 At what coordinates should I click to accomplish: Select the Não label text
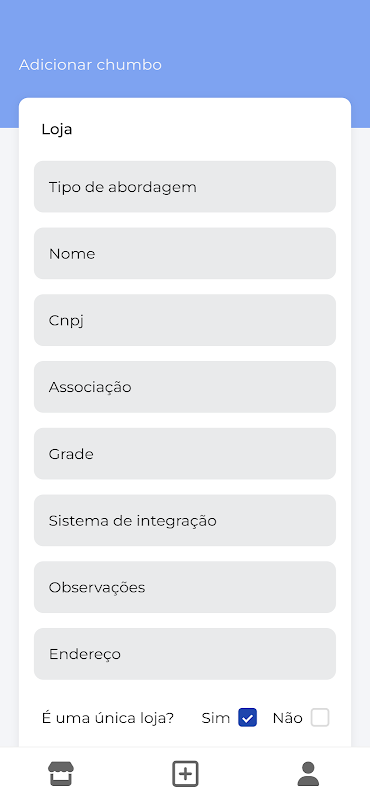[287, 718]
